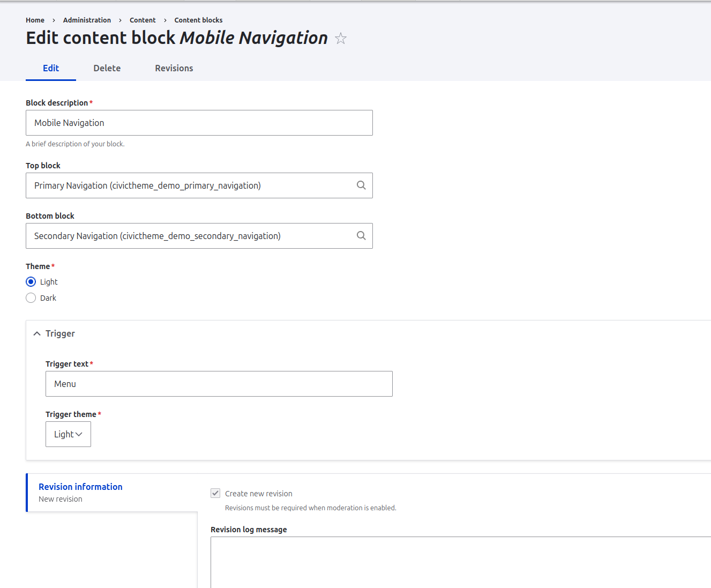Viewport: 711px width, 588px height.
Task: Click inside the Block description field
Action: click(199, 122)
